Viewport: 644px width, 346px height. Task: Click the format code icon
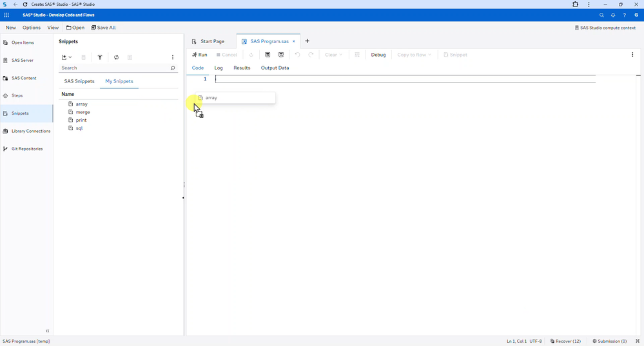coord(357,55)
